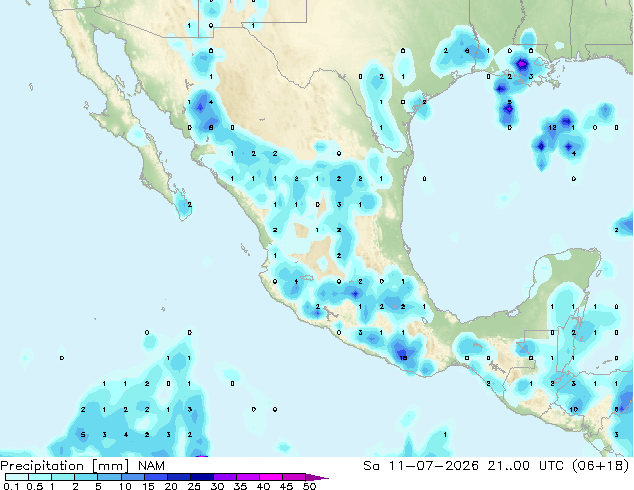Click the 'Precipitation' title word

pyautogui.click(x=42, y=466)
